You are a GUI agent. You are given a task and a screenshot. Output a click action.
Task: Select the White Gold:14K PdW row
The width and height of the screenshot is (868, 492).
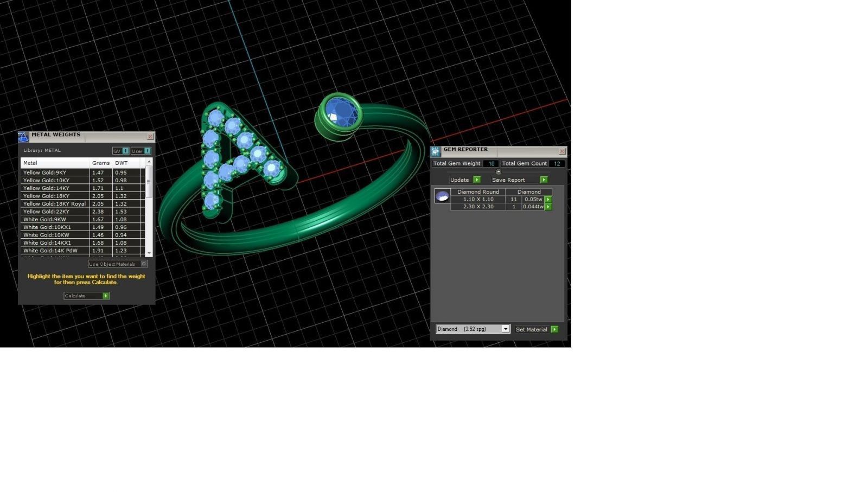tap(54, 251)
